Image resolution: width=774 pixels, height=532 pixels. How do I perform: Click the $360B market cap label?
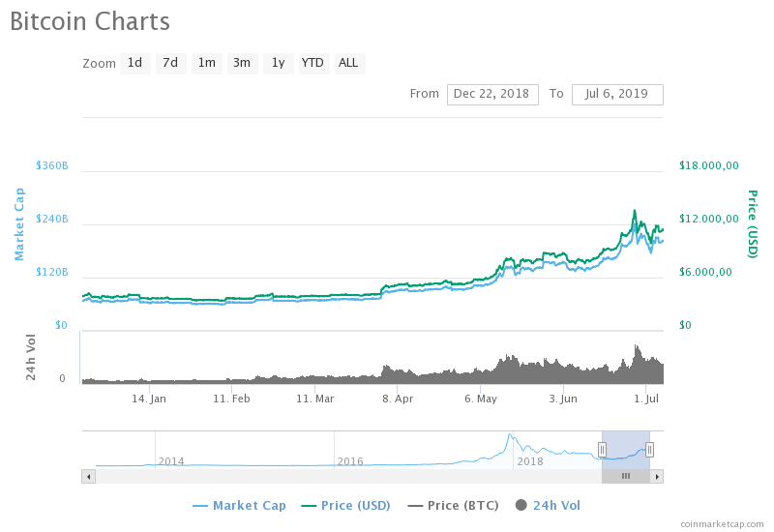pyautogui.click(x=52, y=165)
